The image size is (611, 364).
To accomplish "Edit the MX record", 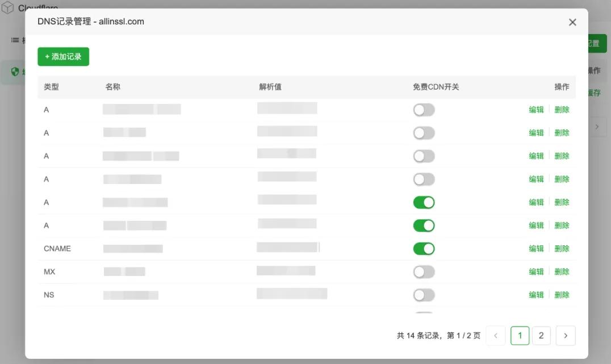I will click(x=536, y=271).
